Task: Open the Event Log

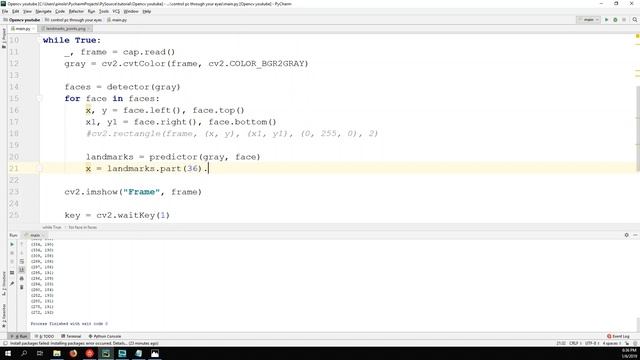Action: [618, 336]
